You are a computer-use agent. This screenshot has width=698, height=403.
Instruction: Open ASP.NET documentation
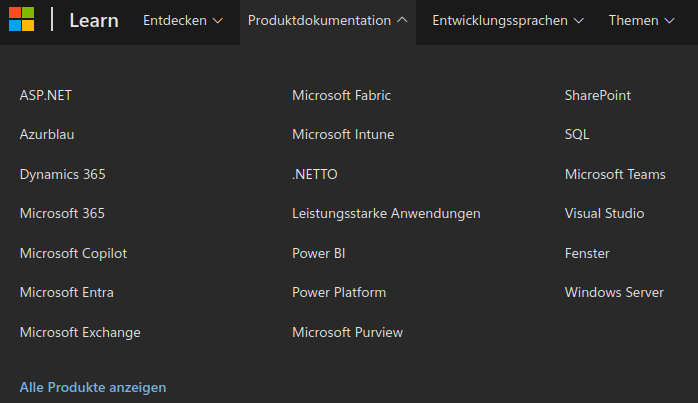[46, 95]
